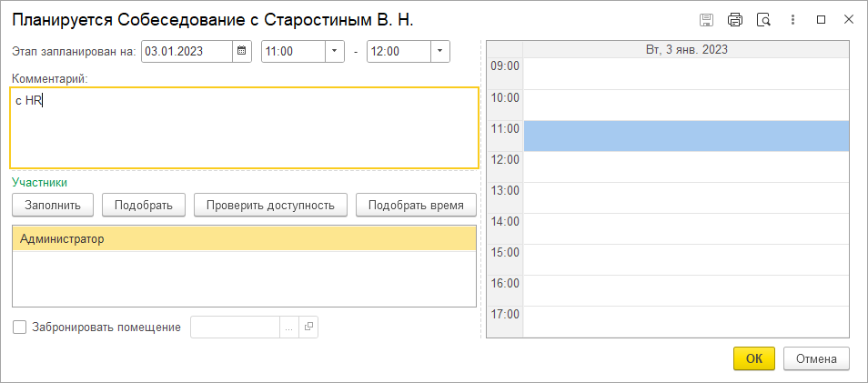Enable the Забронировать помещение checkbox
Screen dimensions: 868x383
(x=20, y=328)
